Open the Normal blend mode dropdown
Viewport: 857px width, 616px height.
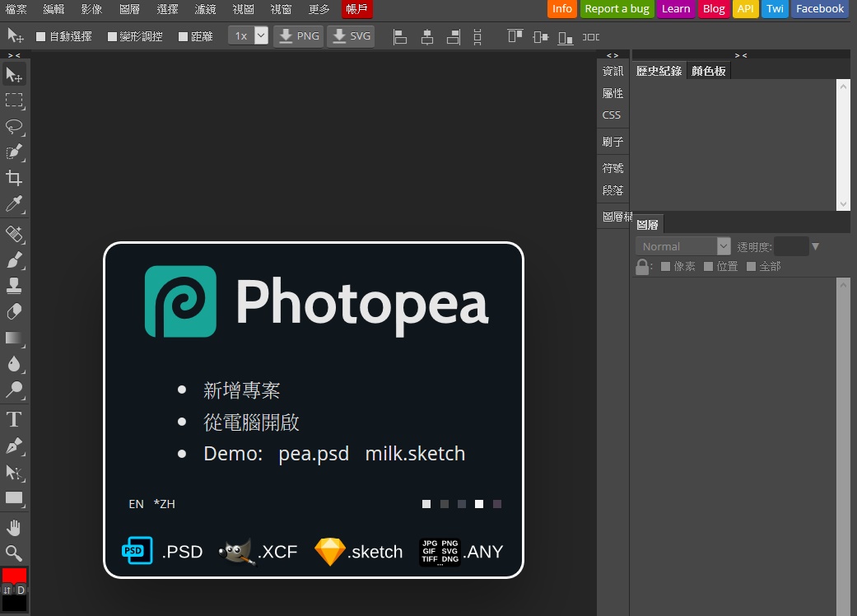682,246
